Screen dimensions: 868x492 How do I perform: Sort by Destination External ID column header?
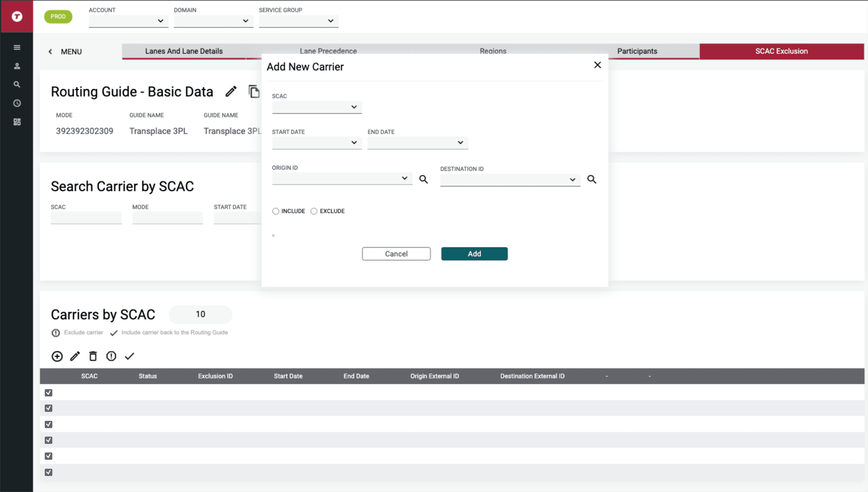(533, 376)
